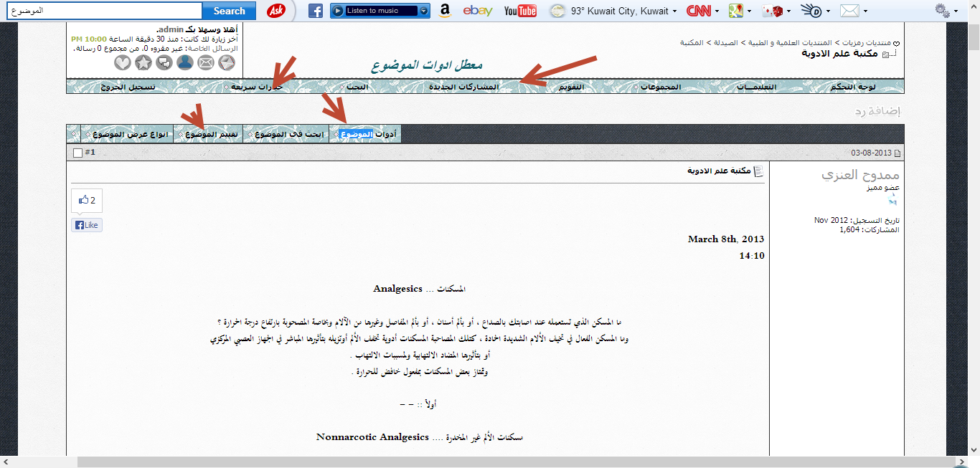Viewport: 980px width, 468px height.
Task: Click the speech bubbles icon in welcome box
Action: [x=164, y=63]
